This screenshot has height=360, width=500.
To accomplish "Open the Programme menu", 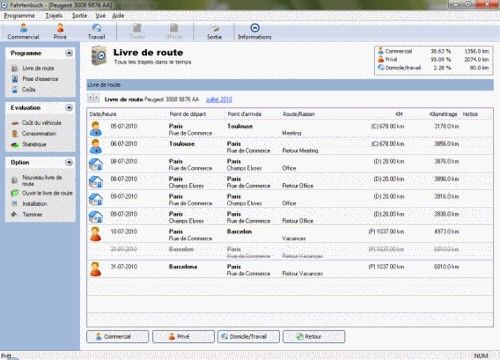I will coord(19,16).
